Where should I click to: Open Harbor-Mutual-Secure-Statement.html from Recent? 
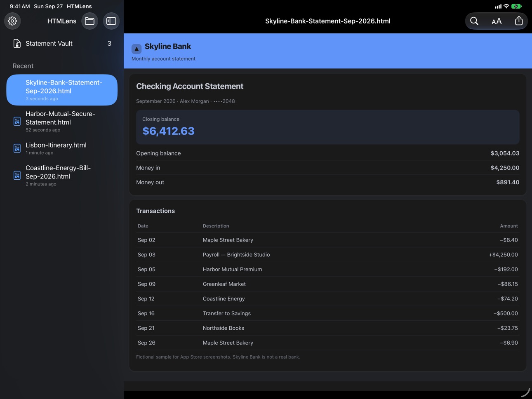point(62,121)
